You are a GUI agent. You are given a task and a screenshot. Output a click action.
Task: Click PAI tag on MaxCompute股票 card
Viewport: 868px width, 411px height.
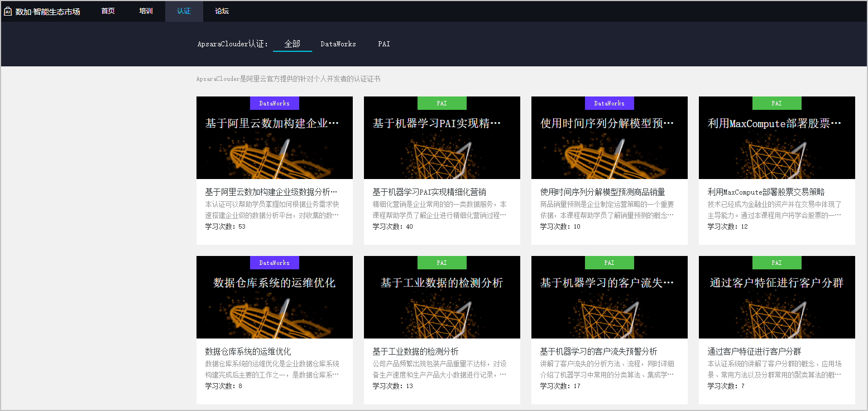click(x=777, y=103)
